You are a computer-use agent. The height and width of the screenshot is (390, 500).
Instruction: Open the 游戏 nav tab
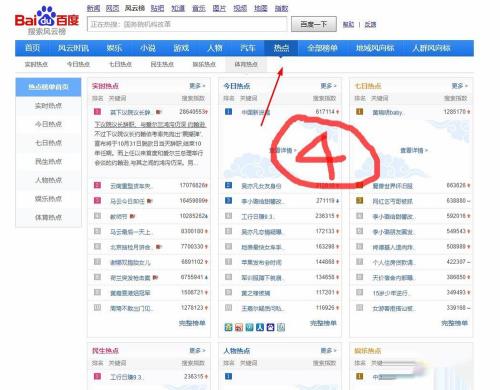tap(181, 48)
